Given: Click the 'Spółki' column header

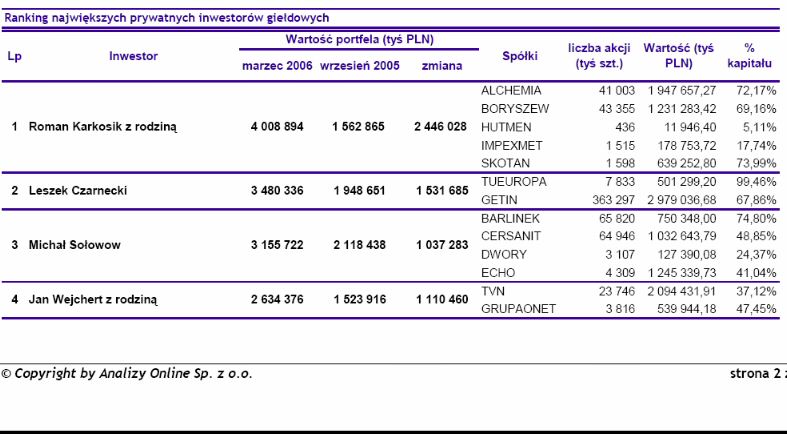Looking at the screenshot, I should tap(520, 56).
